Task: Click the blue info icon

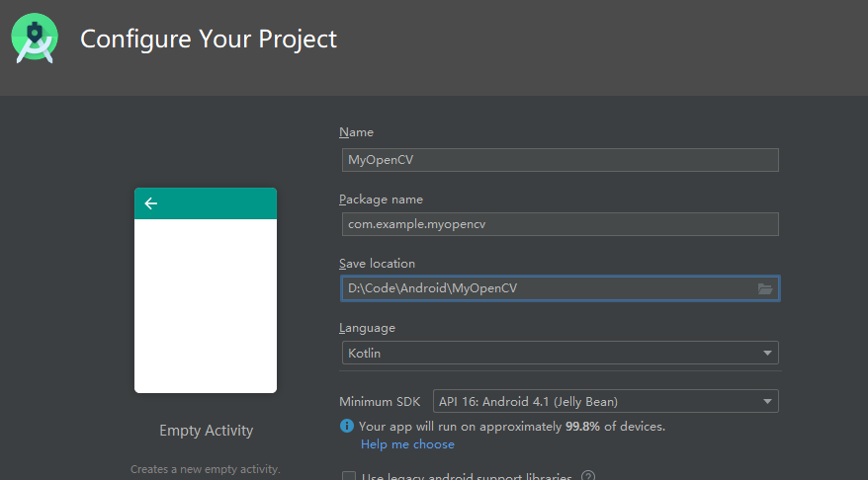Action: coord(347,426)
